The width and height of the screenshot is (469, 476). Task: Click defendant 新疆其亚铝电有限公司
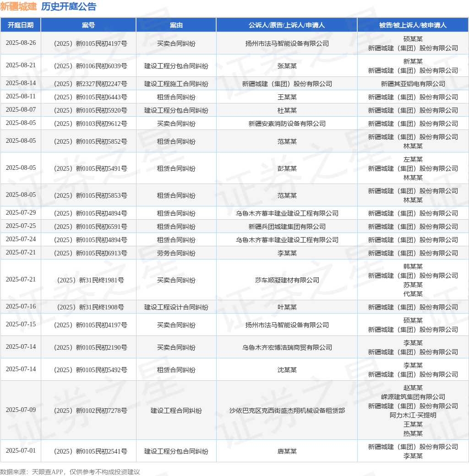click(x=413, y=84)
